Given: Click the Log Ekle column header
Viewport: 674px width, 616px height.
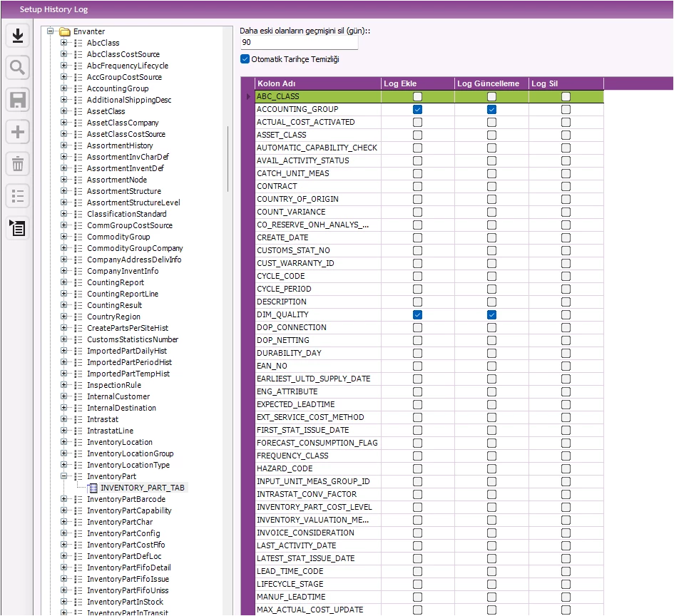Looking at the screenshot, I should [x=418, y=83].
